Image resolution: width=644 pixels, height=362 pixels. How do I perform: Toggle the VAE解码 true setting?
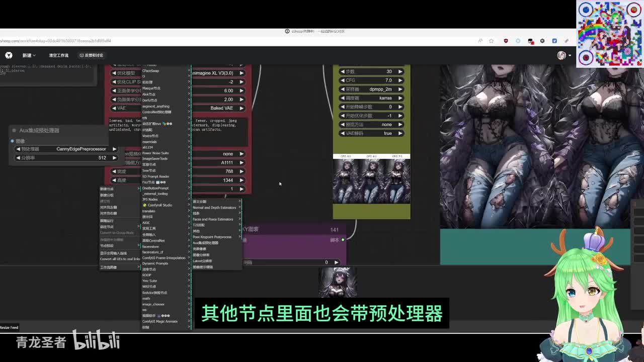click(371, 133)
